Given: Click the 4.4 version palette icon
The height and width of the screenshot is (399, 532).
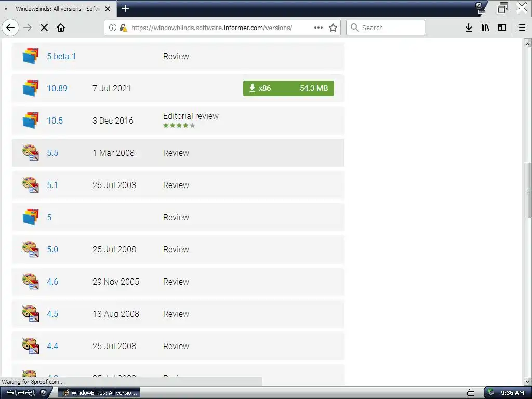Looking at the screenshot, I should pos(31,346).
